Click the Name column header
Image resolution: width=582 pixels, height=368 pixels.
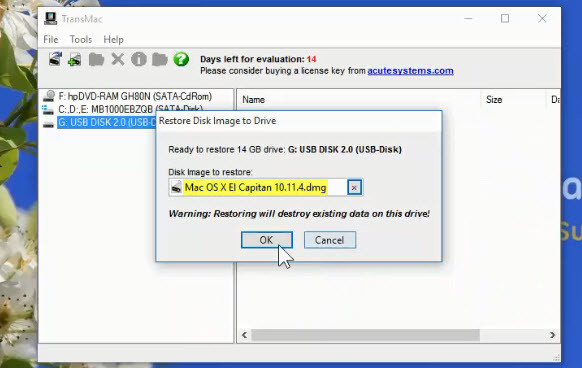(254, 100)
